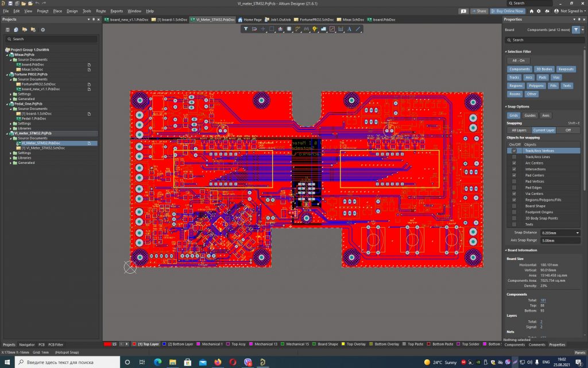The width and height of the screenshot is (588, 368).
Task: Click the Properties panel filter funnel button
Action: [x=577, y=29]
